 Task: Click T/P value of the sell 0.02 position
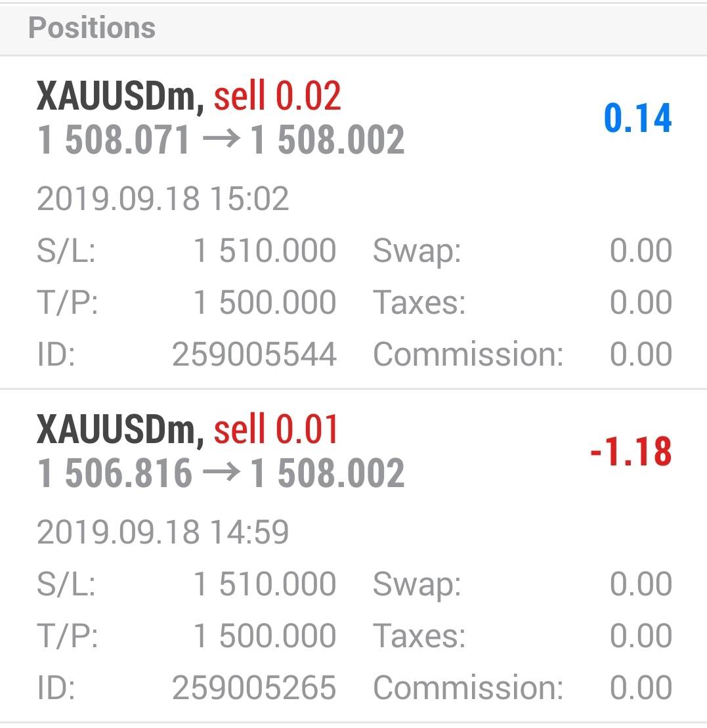click(265, 303)
